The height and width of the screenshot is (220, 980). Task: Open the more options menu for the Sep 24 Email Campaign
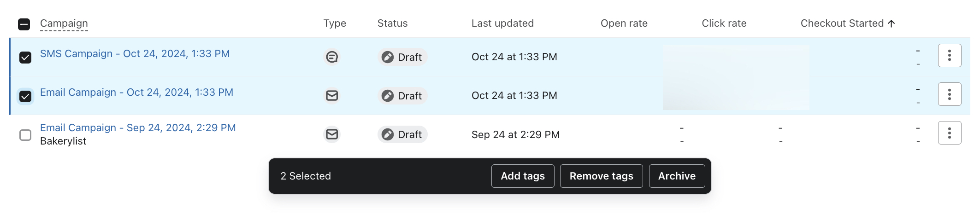coord(949,133)
